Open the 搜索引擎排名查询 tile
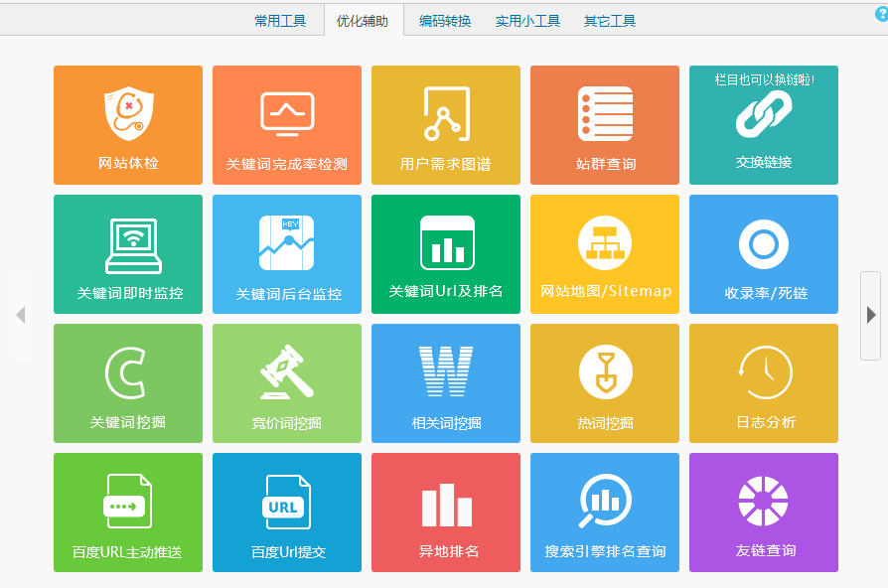Viewport: 888px width, 588px height. [605, 513]
